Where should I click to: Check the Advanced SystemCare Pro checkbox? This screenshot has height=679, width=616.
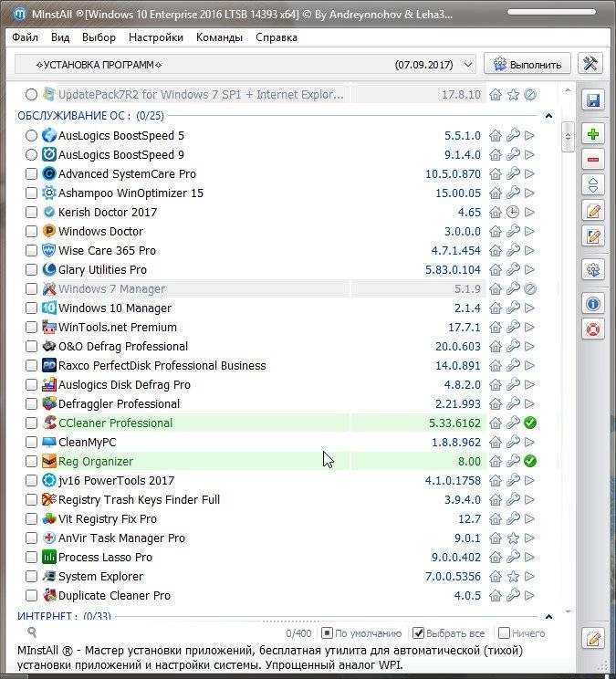31,173
